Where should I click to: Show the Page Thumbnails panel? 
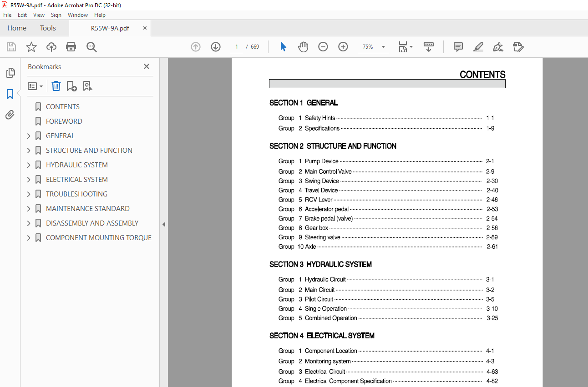click(10, 72)
